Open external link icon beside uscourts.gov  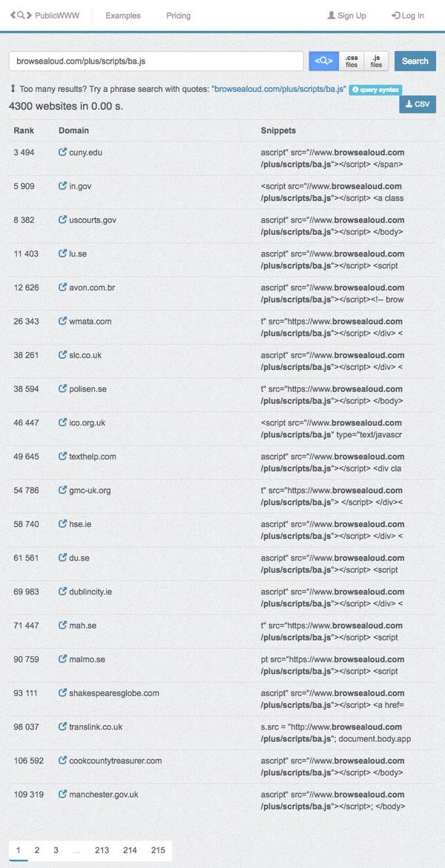click(x=62, y=219)
